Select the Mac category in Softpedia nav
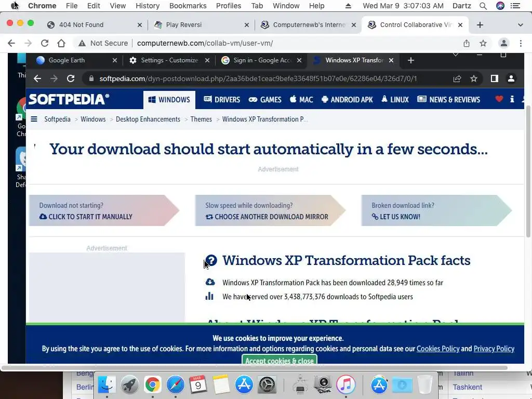The image size is (532, 399). click(301, 99)
